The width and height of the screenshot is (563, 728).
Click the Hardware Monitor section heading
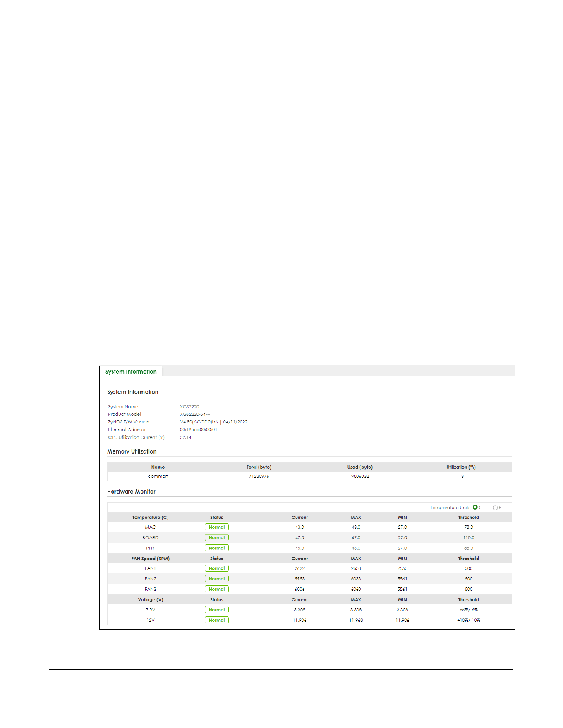coord(131,492)
